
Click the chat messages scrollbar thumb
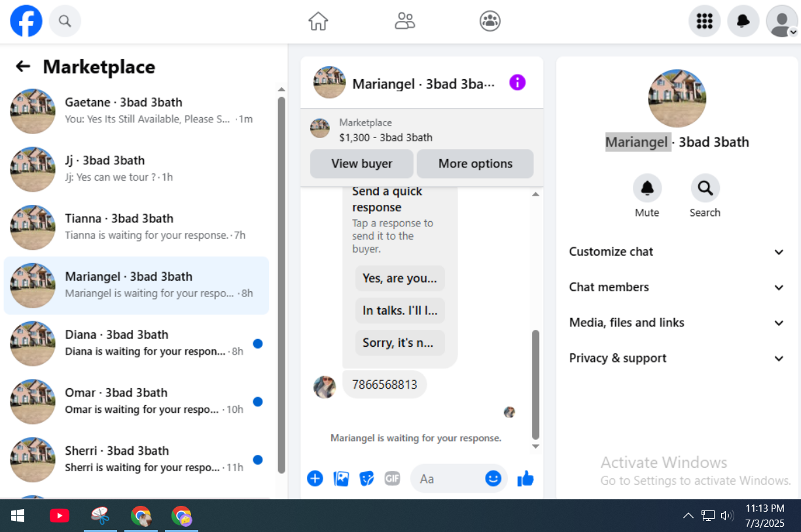[535, 385]
